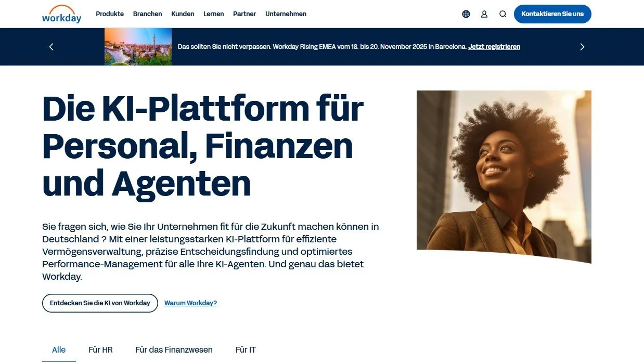Open the Lernen menu
This screenshot has width=644, height=363.
point(214,14)
